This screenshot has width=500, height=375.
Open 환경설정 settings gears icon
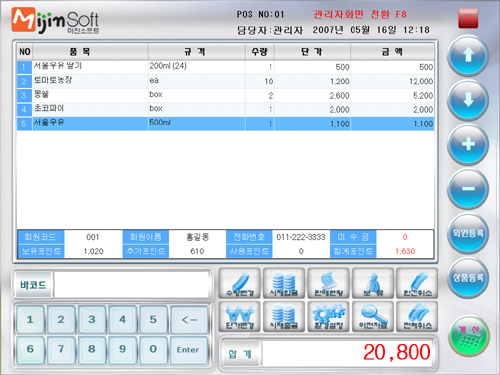(x=328, y=317)
